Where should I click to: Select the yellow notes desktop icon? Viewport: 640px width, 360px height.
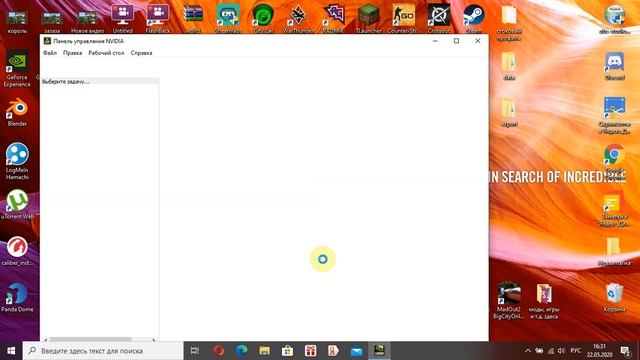pyautogui.click(x=615, y=209)
